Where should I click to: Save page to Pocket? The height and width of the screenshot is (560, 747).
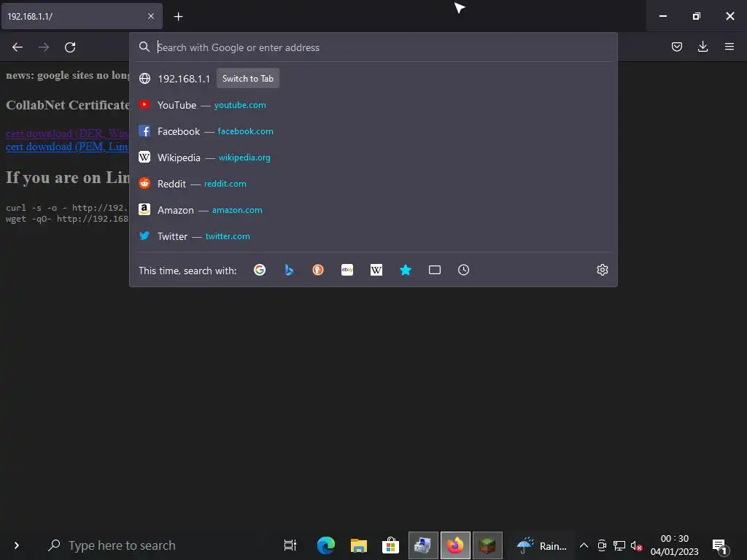click(x=676, y=47)
